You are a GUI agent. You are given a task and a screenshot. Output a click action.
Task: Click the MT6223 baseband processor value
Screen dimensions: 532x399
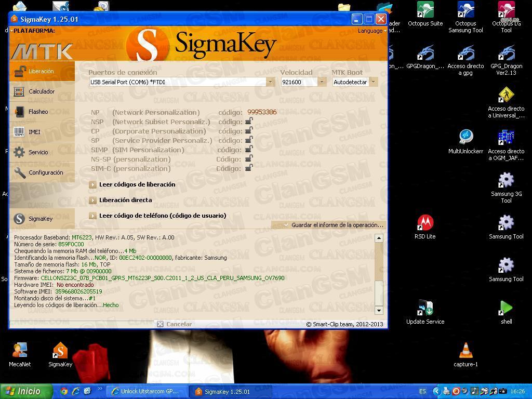82,237
